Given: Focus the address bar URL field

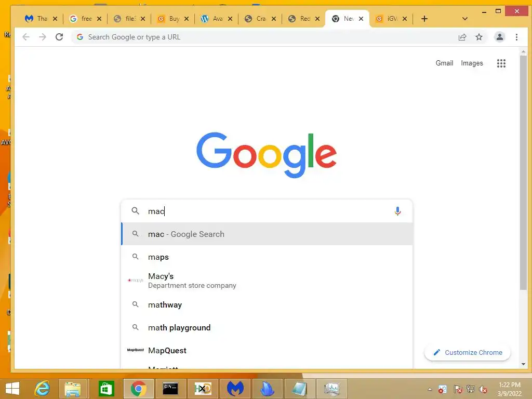Looking at the screenshot, I should (x=264, y=37).
